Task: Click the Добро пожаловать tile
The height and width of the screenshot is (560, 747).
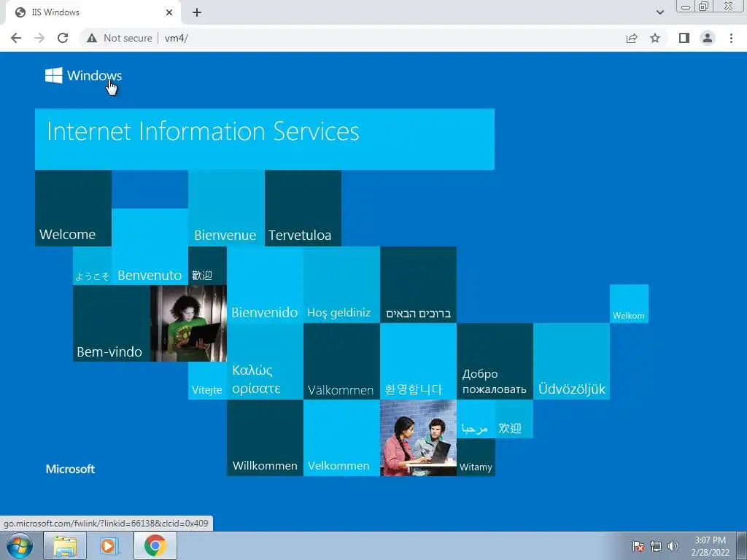Action: [495, 362]
